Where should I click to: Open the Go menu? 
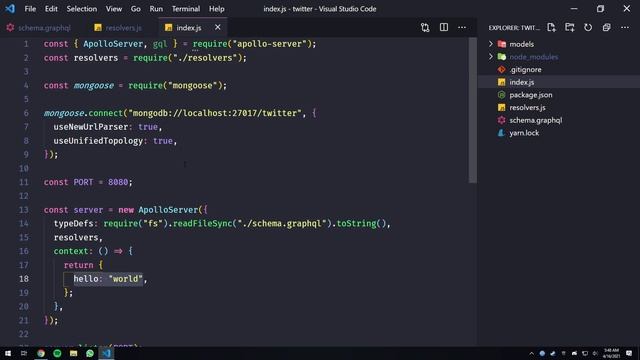(136, 9)
